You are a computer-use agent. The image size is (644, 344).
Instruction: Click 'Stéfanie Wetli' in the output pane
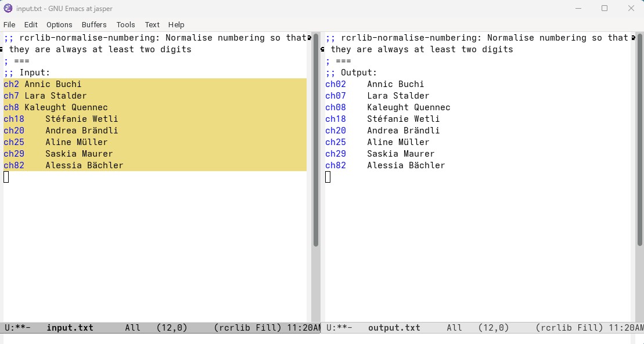404,119
